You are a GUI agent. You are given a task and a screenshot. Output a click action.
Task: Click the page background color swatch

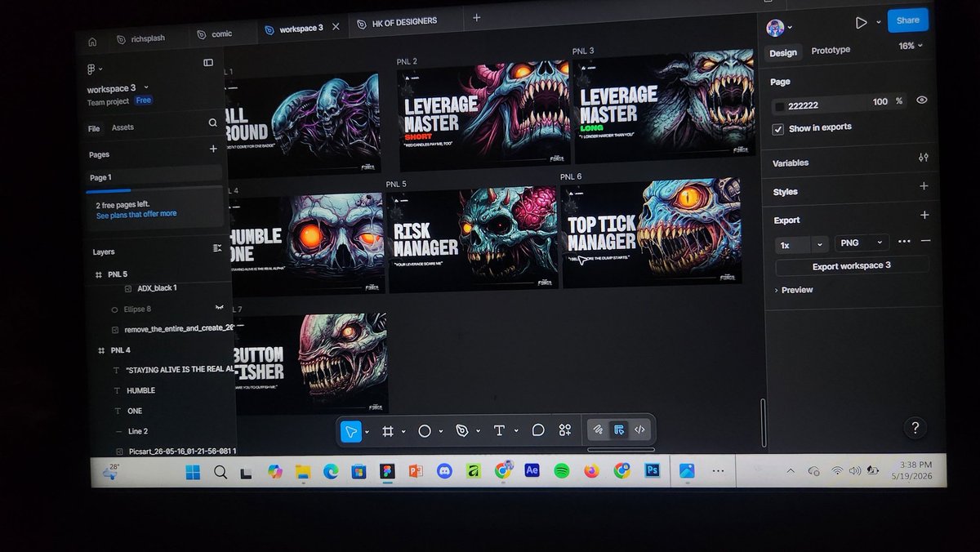(x=780, y=105)
